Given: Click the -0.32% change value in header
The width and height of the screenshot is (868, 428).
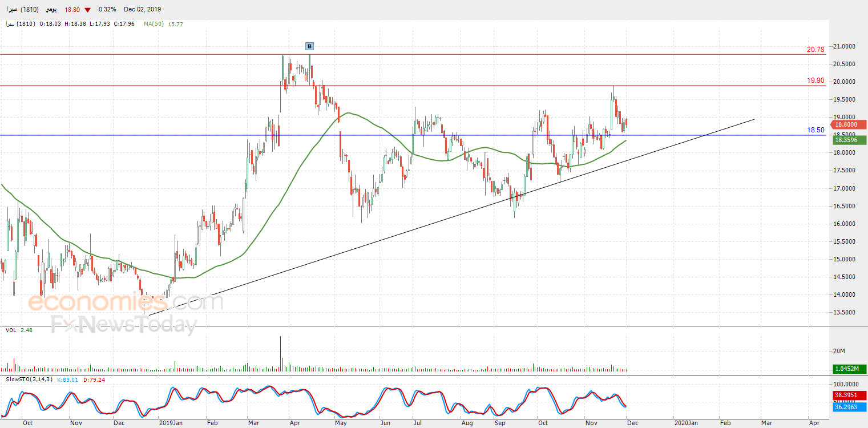Looking at the screenshot, I should [106, 10].
